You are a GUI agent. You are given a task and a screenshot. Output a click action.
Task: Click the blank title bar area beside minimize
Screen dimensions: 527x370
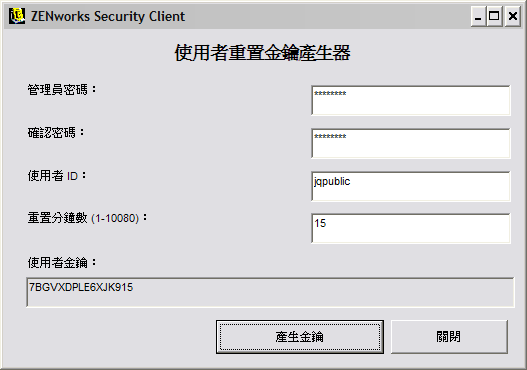pyautogui.click(x=326, y=16)
